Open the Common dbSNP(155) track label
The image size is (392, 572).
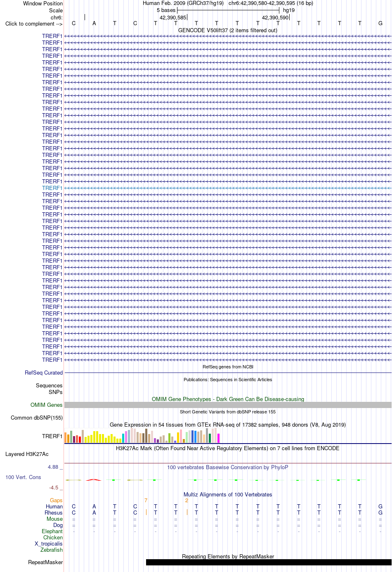click(x=37, y=418)
